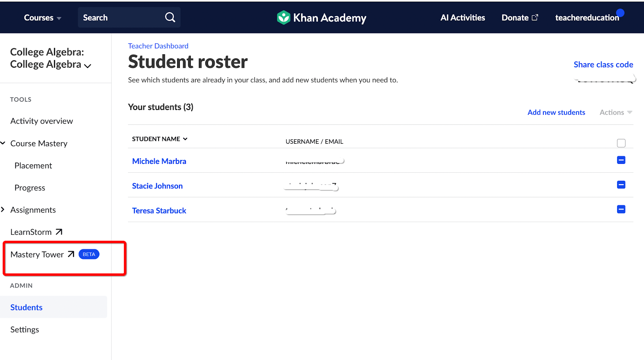Open the teachereducation account menu
Image resolution: width=644 pixels, height=360 pixels.
coord(587,18)
